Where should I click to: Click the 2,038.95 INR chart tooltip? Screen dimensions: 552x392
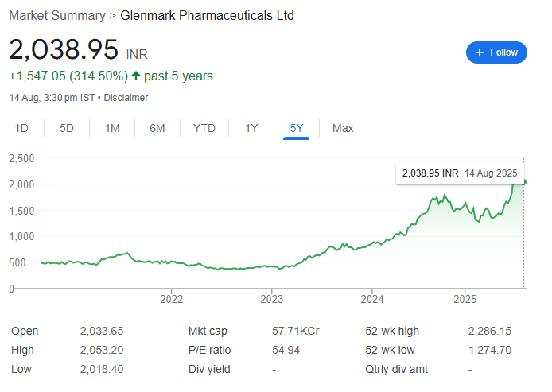click(460, 173)
